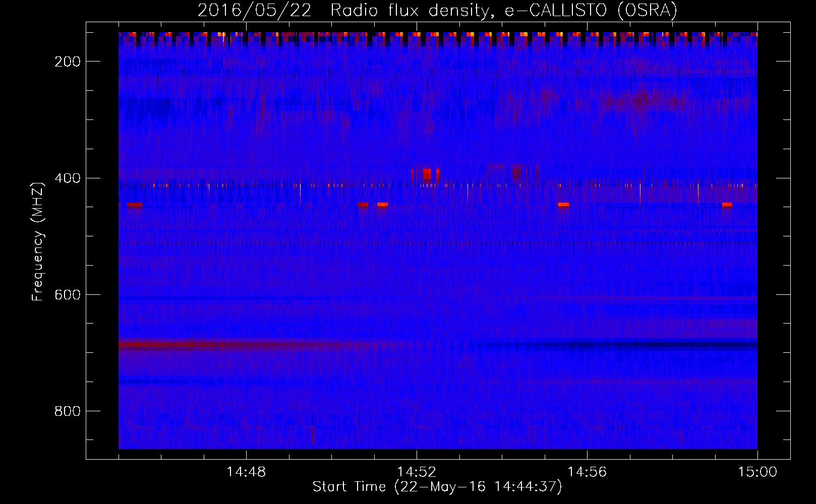Click the 200 frequency tick label

[68, 61]
